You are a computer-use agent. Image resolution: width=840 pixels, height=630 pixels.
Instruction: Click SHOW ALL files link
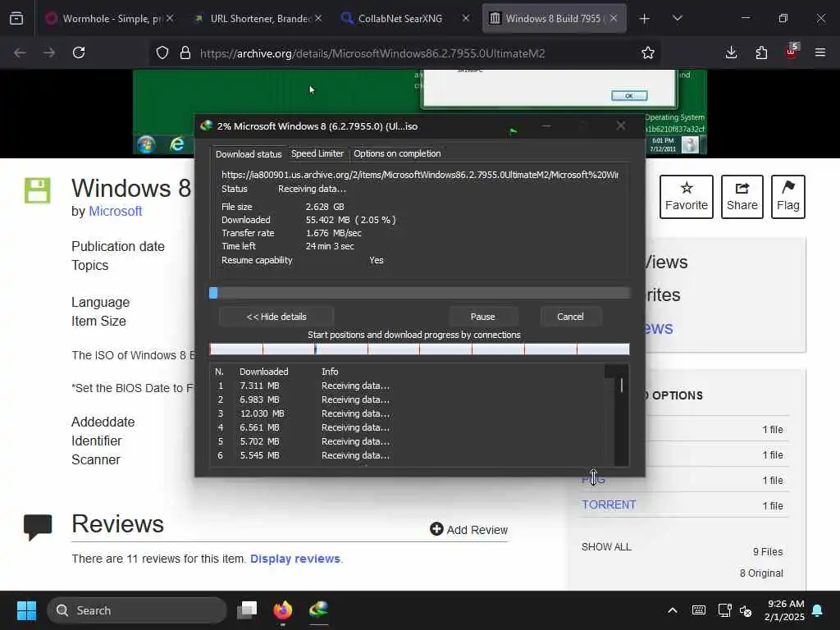click(606, 547)
